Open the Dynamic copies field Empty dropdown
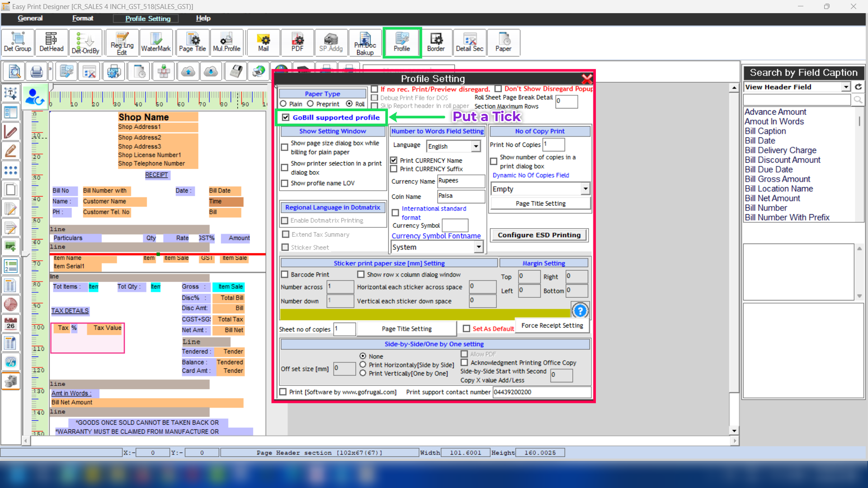Image resolution: width=868 pixels, height=488 pixels. click(x=585, y=189)
